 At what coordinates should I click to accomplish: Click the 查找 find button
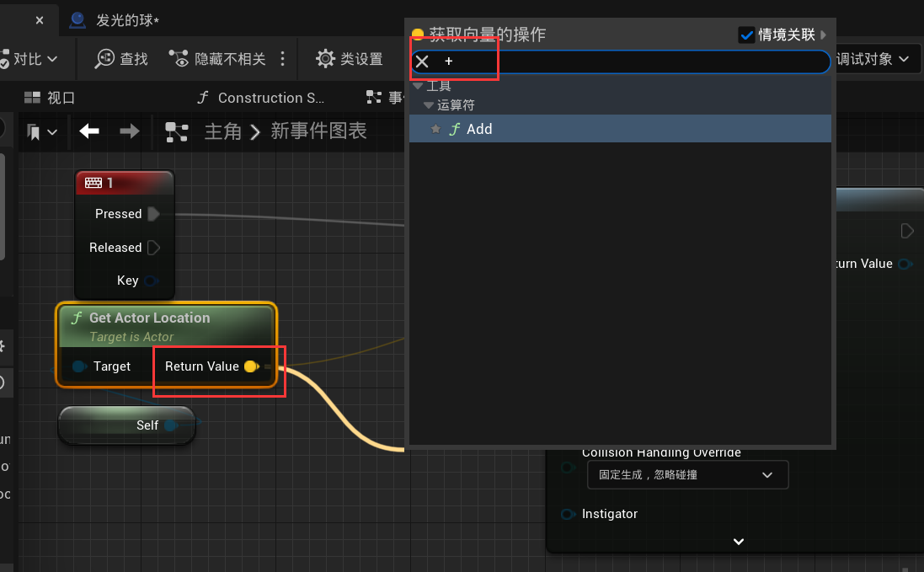pos(121,59)
